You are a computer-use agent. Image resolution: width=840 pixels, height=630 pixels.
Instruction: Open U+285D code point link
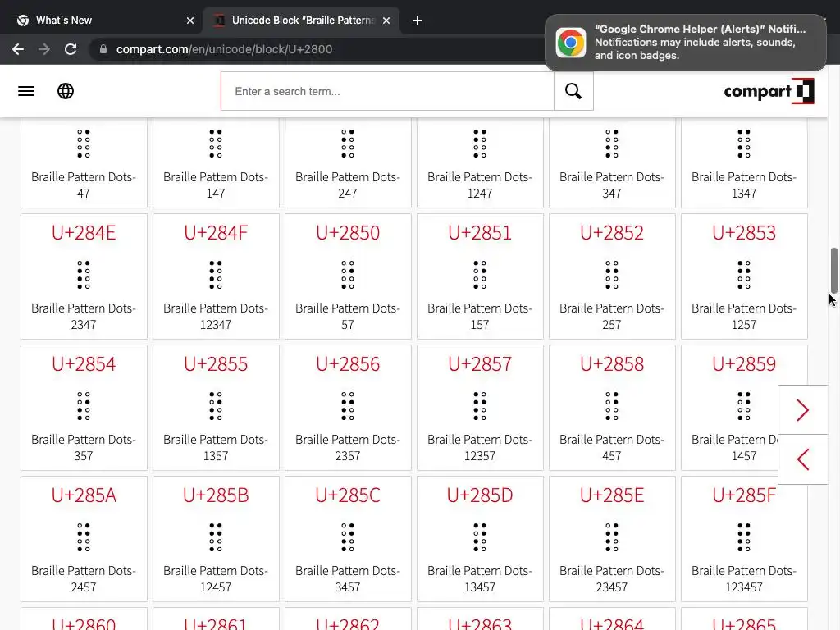[x=480, y=495]
